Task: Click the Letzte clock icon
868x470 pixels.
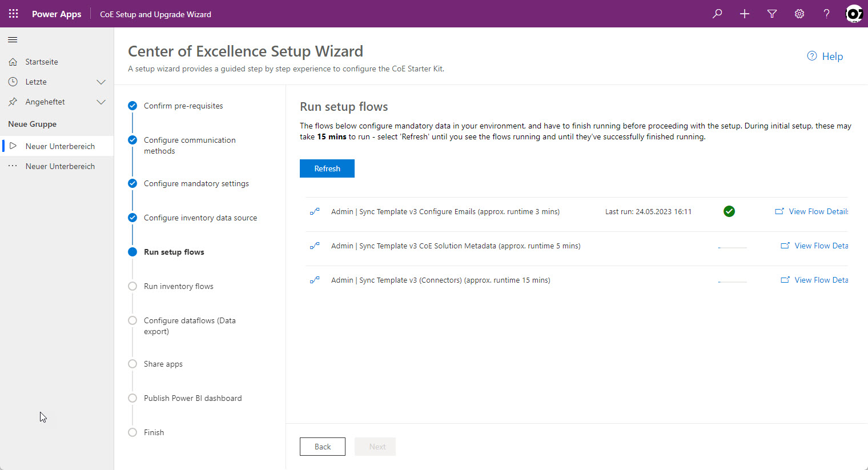Action: tap(13, 82)
